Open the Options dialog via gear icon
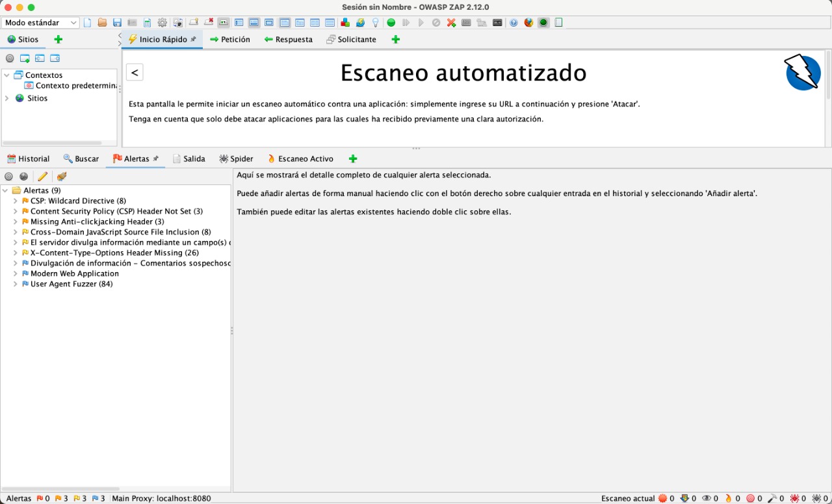 coord(162,22)
